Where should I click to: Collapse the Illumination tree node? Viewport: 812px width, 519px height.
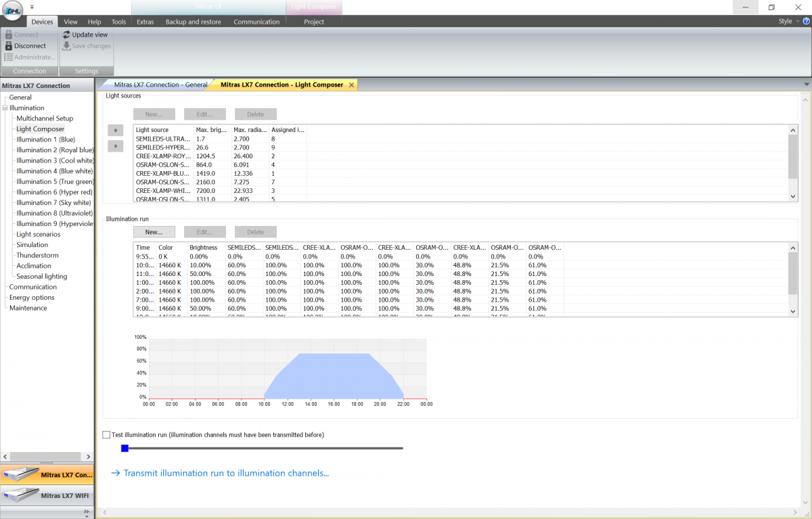[5, 108]
